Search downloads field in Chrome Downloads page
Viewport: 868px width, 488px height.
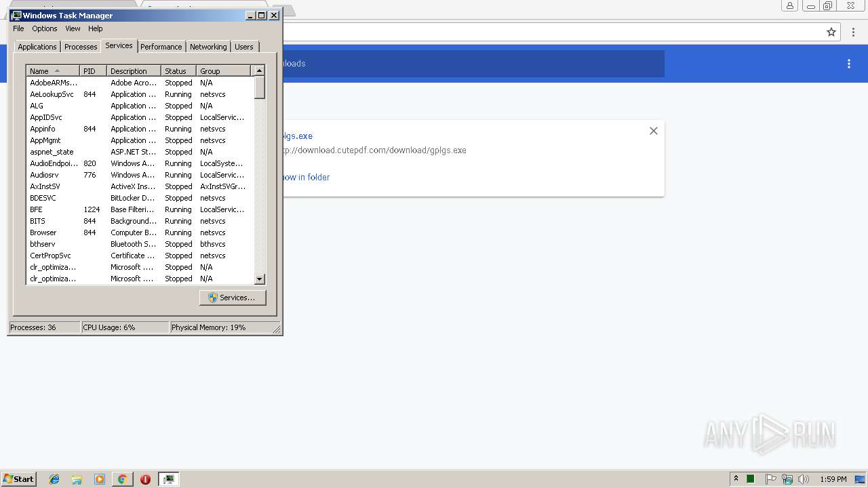473,64
